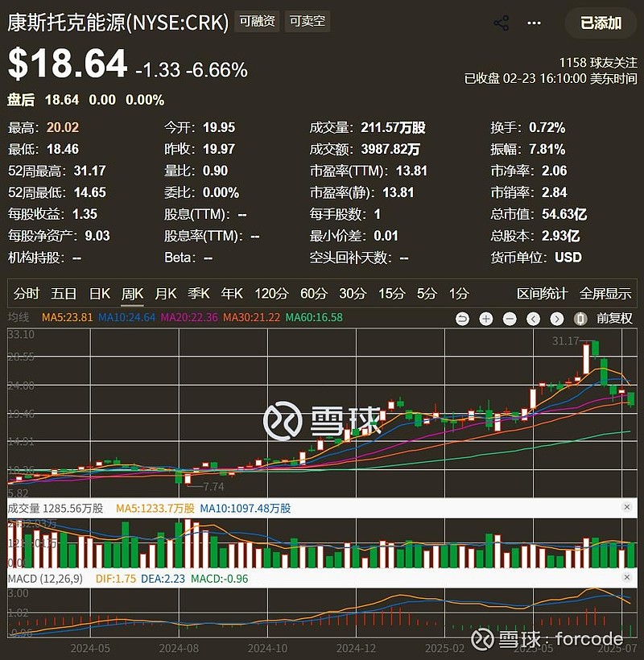Click the MA20:22.36 indicator value
Image resolution: width=644 pixels, height=660 pixels.
tap(189, 317)
